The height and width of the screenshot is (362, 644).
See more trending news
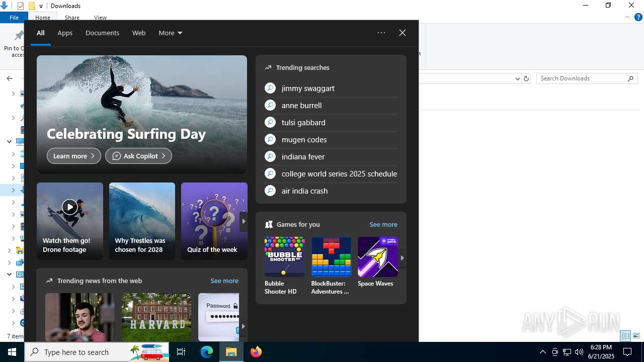224,281
